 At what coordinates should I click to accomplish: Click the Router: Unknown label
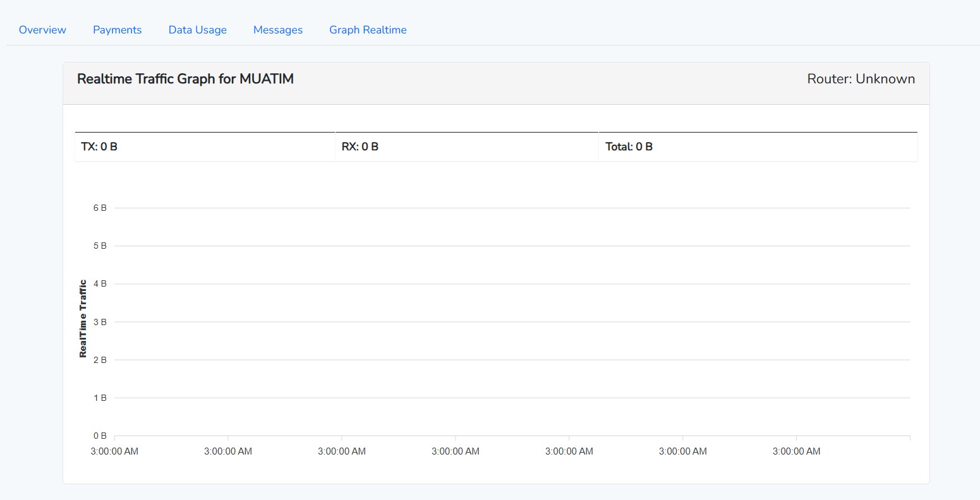click(x=861, y=79)
